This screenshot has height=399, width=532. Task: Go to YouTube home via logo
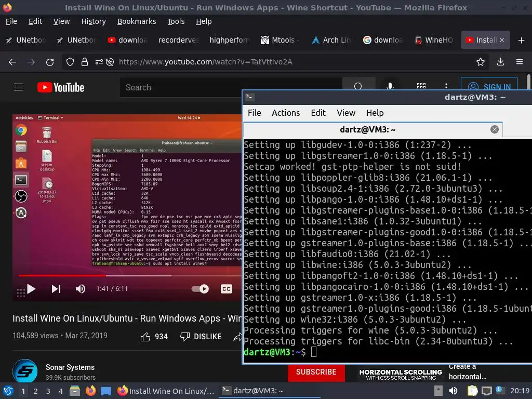pyautogui.click(x=61, y=87)
